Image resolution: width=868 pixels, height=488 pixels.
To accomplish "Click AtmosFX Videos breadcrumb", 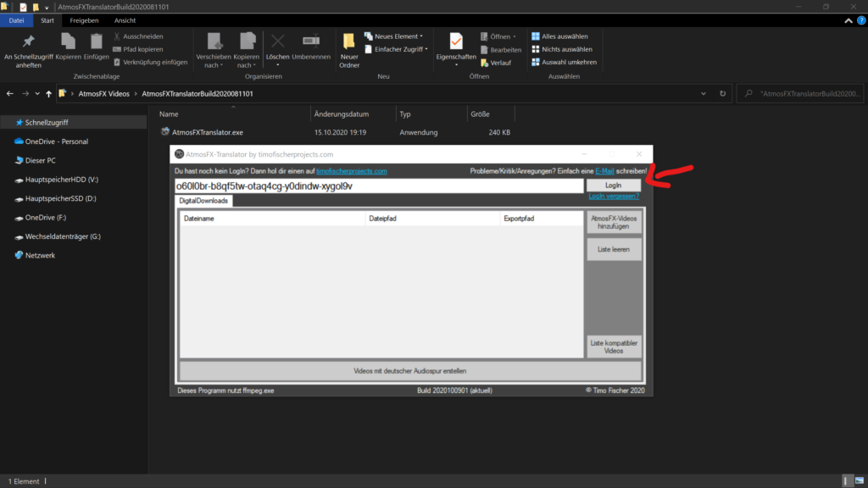I will [x=103, y=93].
